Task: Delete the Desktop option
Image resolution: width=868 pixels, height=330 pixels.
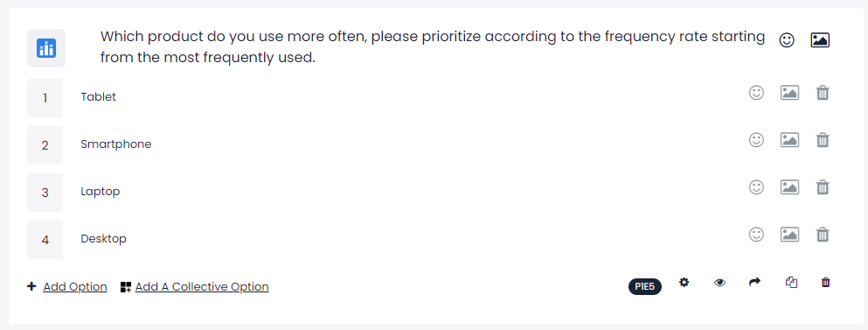Action: [x=823, y=235]
